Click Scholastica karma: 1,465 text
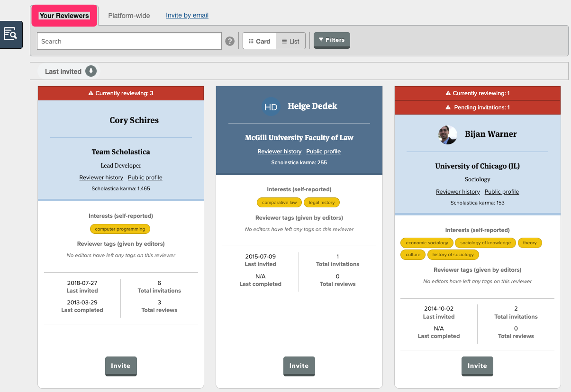Viewport: 571px width, 392px height. click(x=121, y=188)
